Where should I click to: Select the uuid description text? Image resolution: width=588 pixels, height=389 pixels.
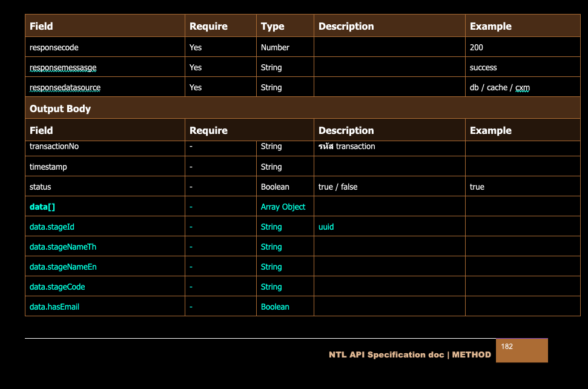coord(326,227)
